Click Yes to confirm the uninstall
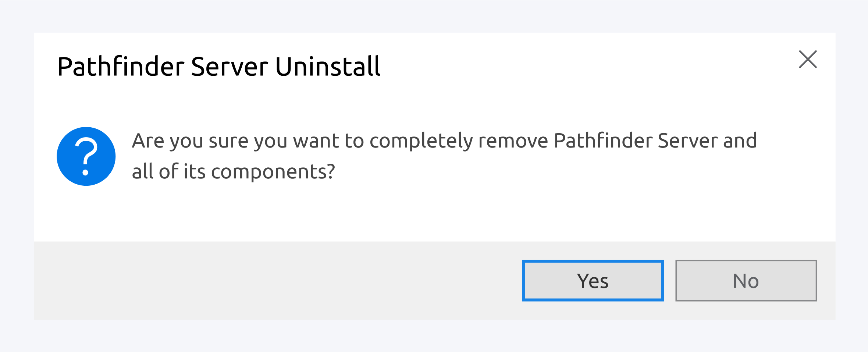 (593, 281)
